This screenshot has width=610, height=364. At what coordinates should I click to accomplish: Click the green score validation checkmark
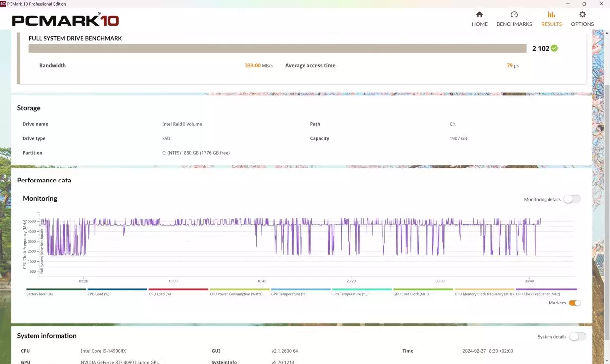coord(554,48)
